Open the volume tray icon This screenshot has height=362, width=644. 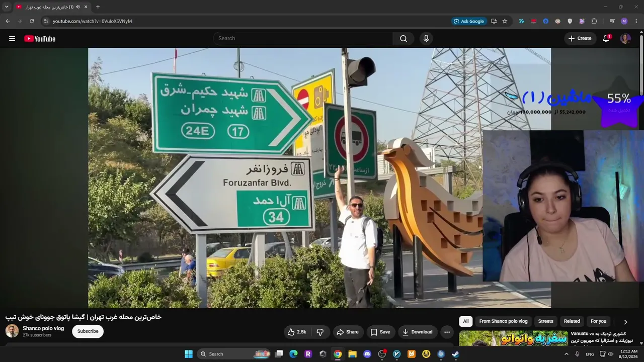coord(610,354)
